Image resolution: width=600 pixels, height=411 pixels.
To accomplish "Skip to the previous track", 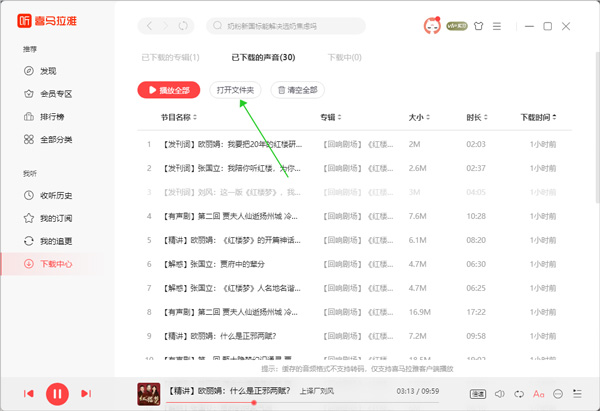I will coord(29,394).
